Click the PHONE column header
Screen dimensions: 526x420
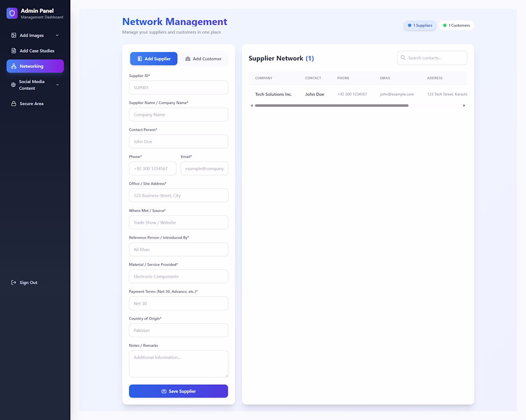point(343,78)
